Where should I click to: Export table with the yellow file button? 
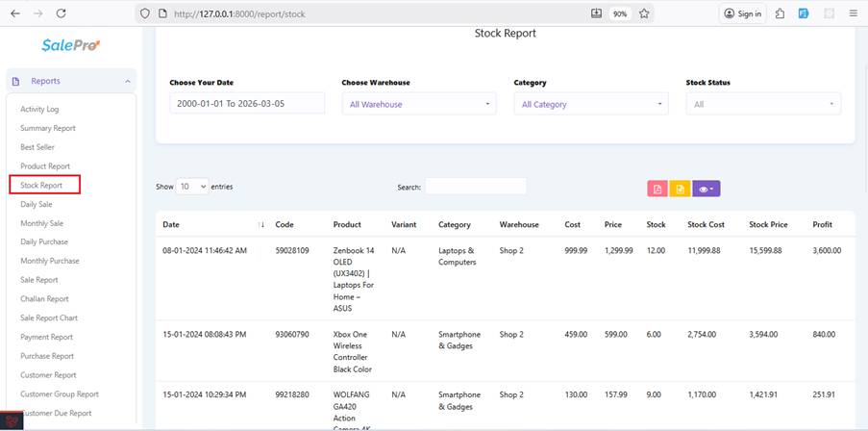click(x=680, y=189)
